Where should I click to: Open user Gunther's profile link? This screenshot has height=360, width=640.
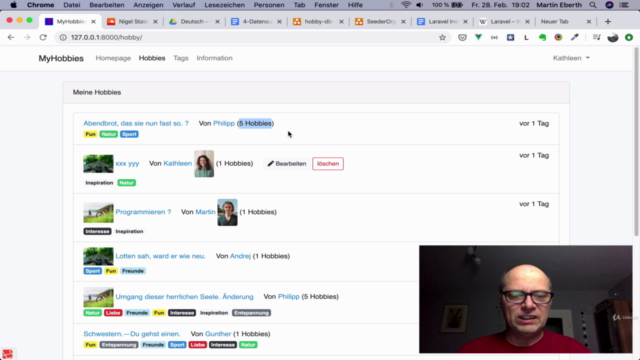218,334
